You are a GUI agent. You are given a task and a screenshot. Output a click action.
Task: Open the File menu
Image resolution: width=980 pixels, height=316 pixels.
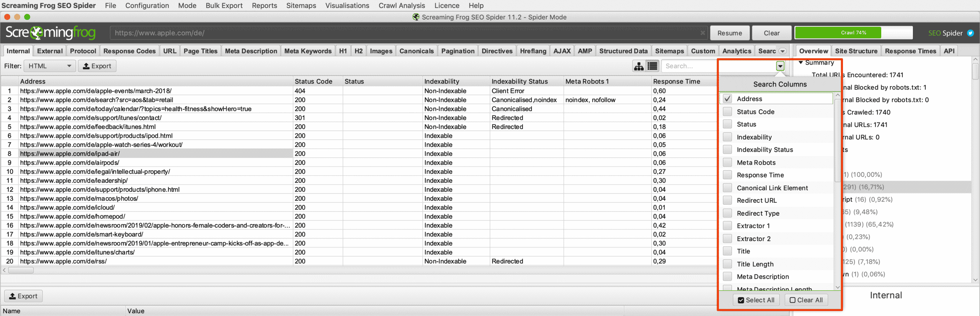pyautogui.click(x=110, y=5)
